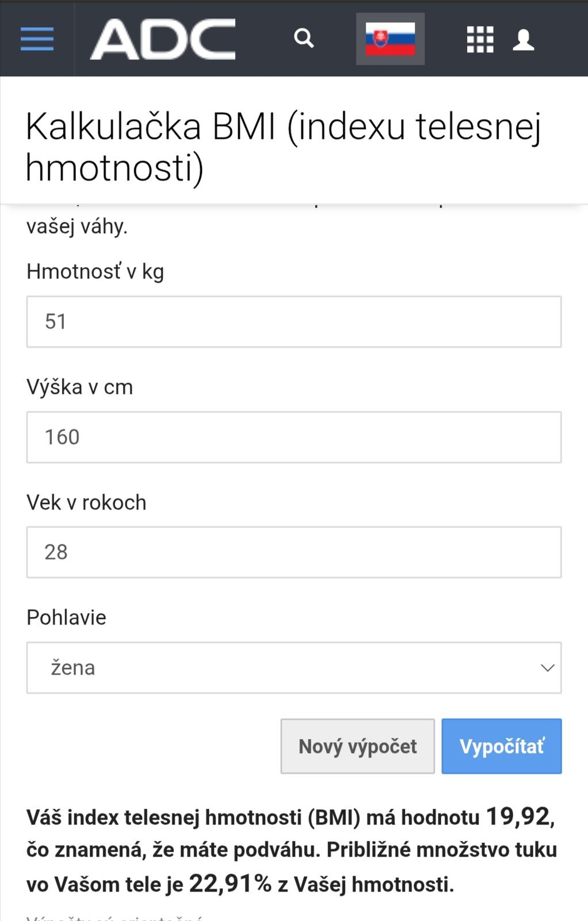Click the user account icon
The height and width of the screenshot is (921, 588).
coord(523,40)
